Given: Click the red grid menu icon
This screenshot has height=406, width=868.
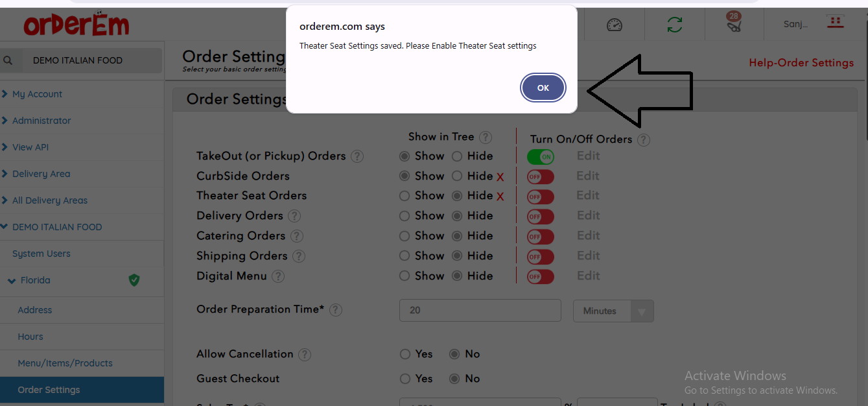Looking at the screenshot, I should [836, 23].
